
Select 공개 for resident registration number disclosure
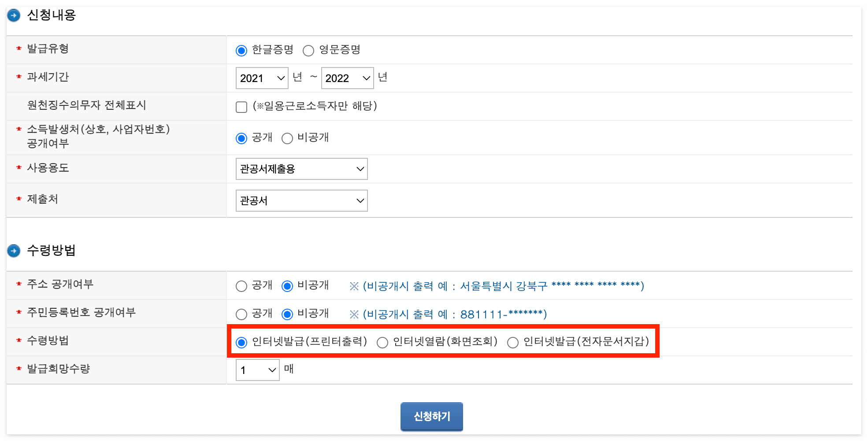pyautogui.click(x=241, y=314)
